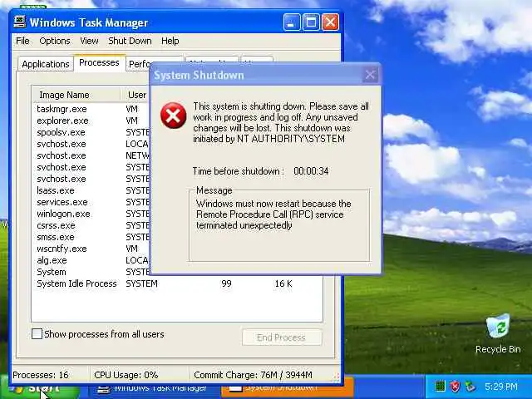532x399 pixels.
Task: Select the System Shutdown taskbar button
Action: (287, 387)
